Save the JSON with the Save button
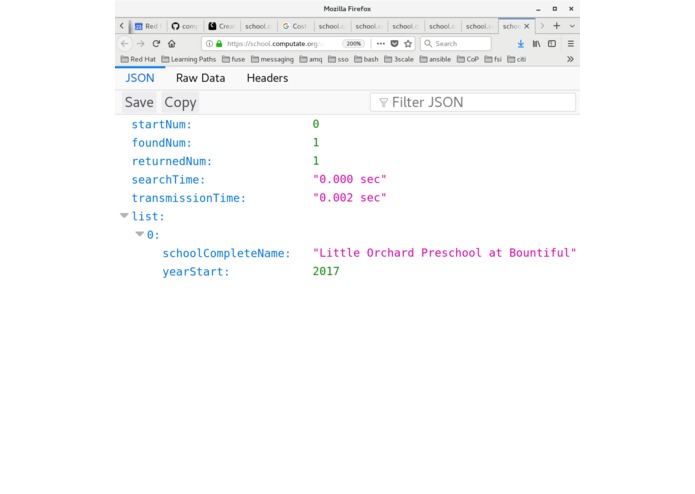 point(139,102)
